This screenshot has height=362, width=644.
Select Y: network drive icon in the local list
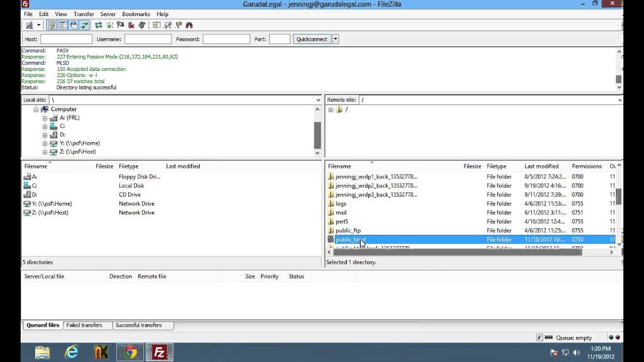[x=27, y=204]
